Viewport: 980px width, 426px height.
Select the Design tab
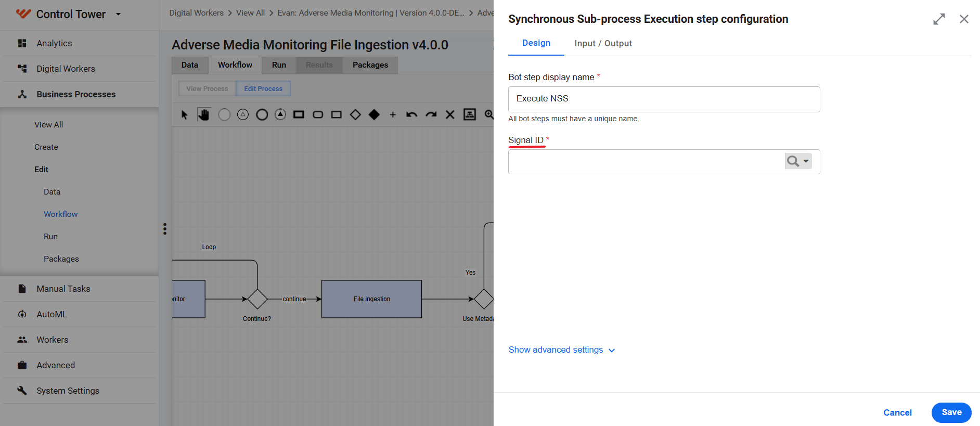point(536,43)
